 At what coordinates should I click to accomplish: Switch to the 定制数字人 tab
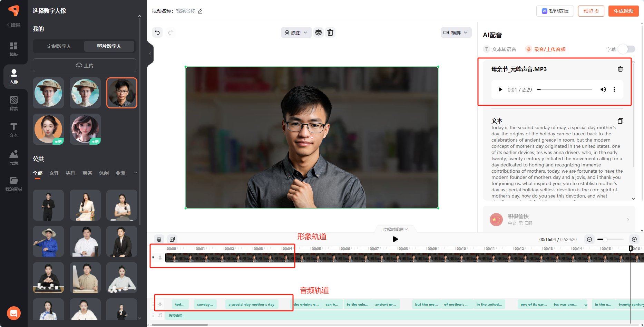pyautogui.click(x=59, y=46)
